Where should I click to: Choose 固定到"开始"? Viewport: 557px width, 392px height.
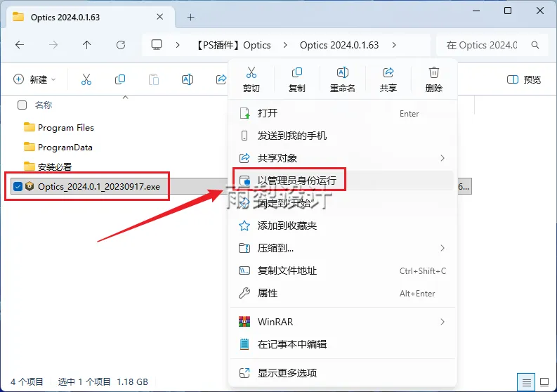coord(343,203)
